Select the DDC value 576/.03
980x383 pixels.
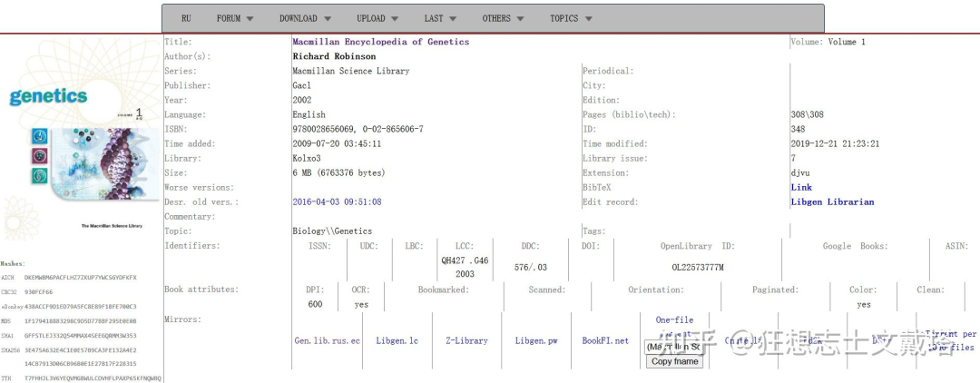coord(531,268)
